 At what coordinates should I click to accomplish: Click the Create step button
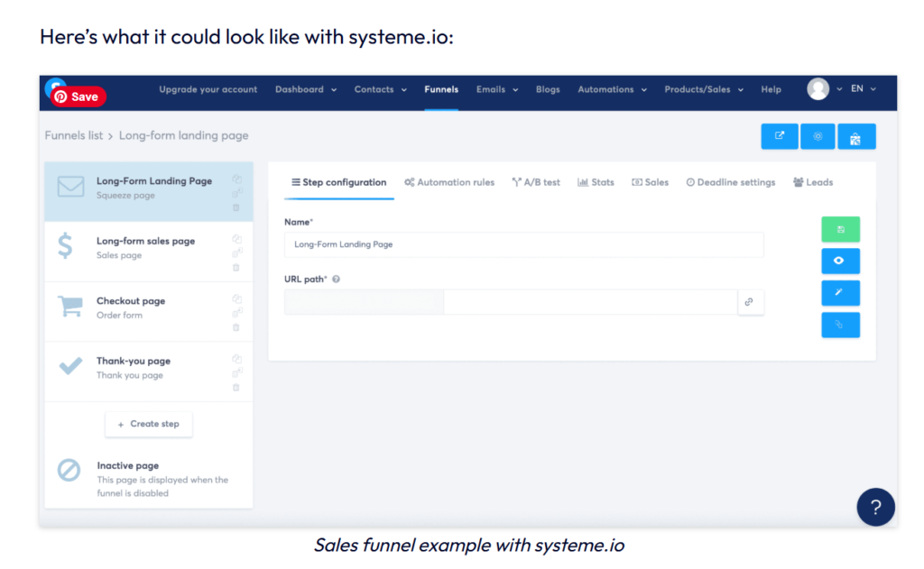pyautogui.click(x=149, y=424)
